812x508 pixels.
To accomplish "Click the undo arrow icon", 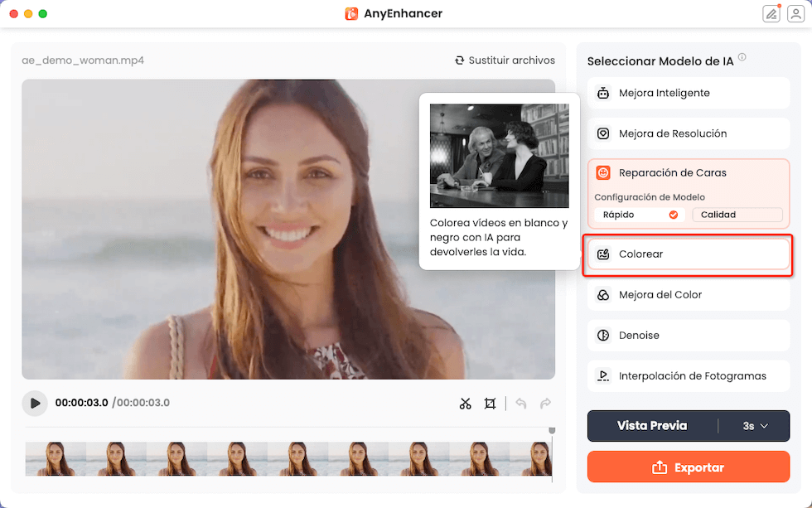I will [521, 404].
